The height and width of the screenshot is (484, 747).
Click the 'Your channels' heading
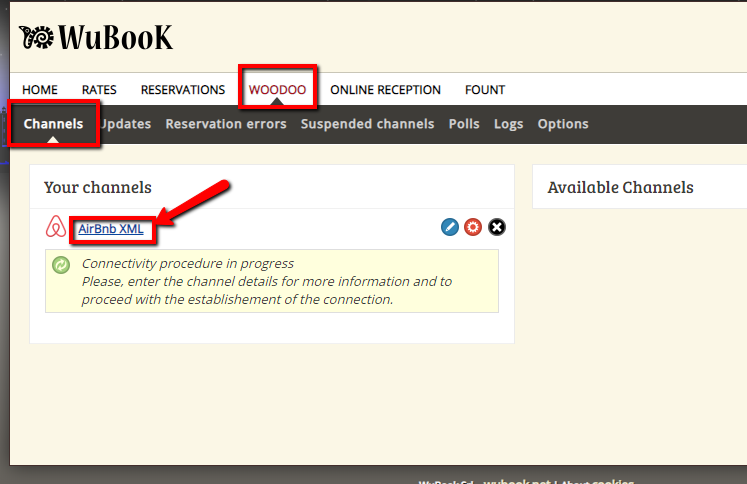pos(98,187)
